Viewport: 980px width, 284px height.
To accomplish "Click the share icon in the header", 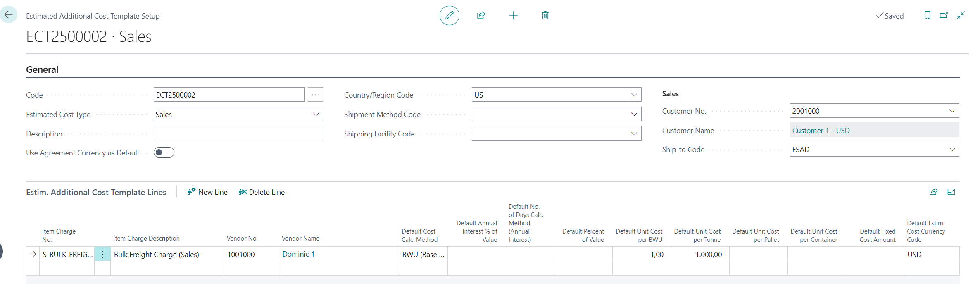I will coord(481,16).
